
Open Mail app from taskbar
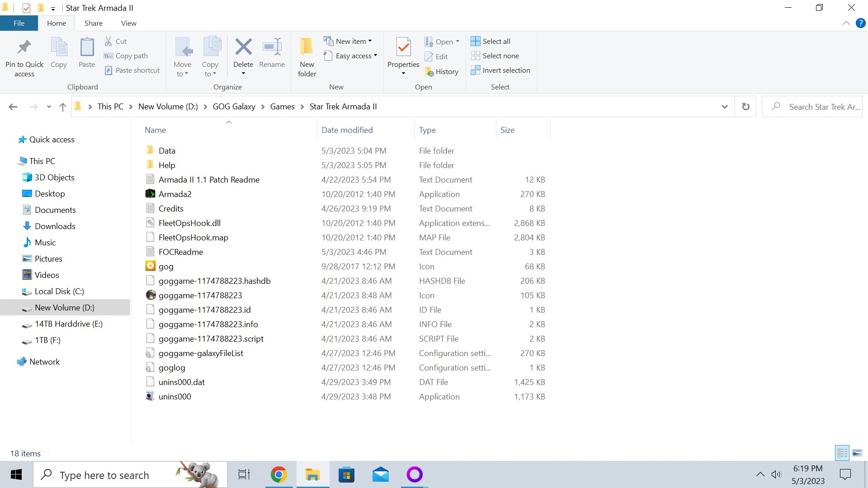pyautogui.click(x=381, y=474)
